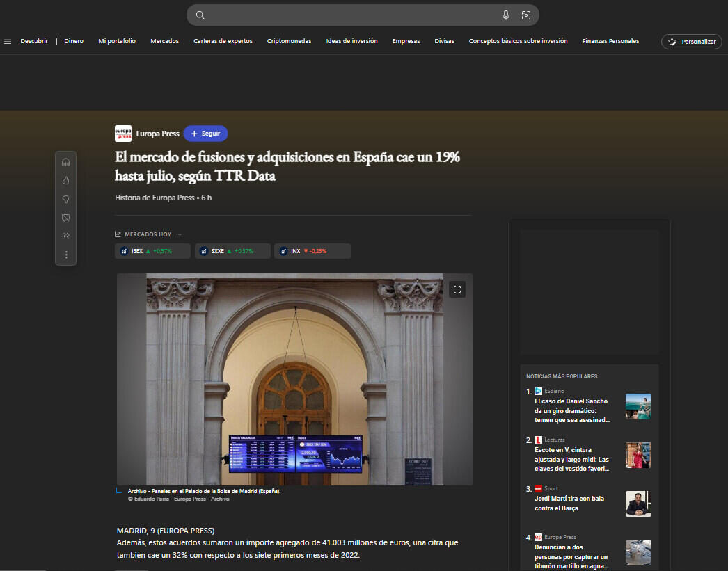
Task: Follow Europa Press with Seguir button
Action: tap(205, 134)
